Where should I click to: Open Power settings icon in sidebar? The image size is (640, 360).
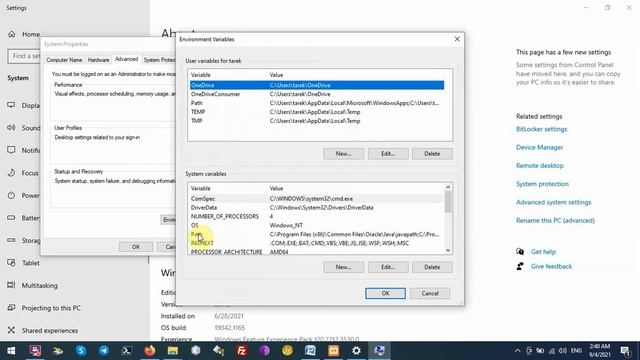coord(11,196)
